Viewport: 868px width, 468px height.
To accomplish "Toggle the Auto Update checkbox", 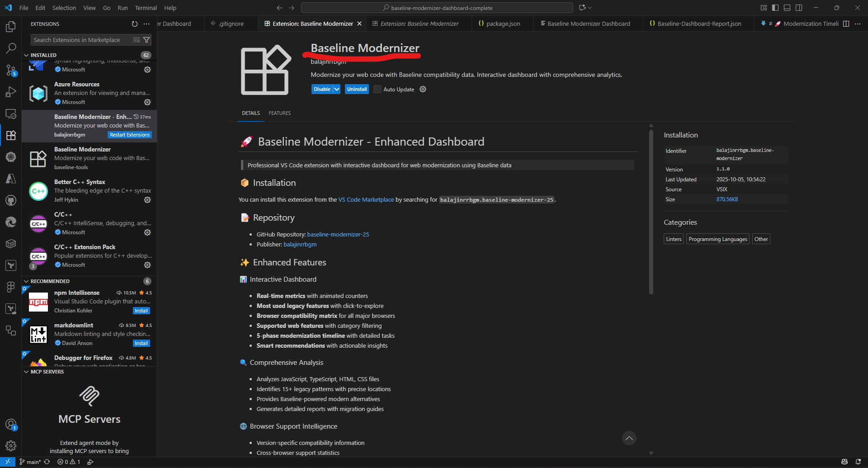I will [x=377, y=90].
